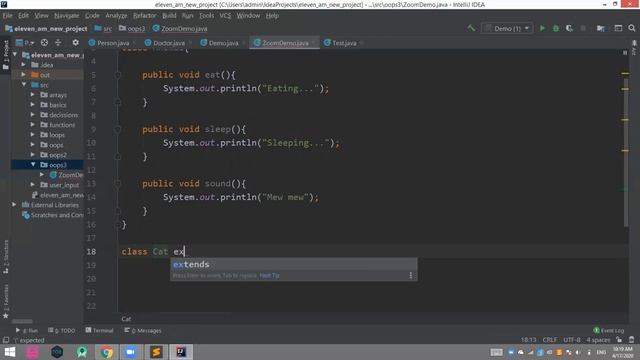This screenshot has width=640, height=360.
Task: Open Windows Start menu
Action: point(9,352)
